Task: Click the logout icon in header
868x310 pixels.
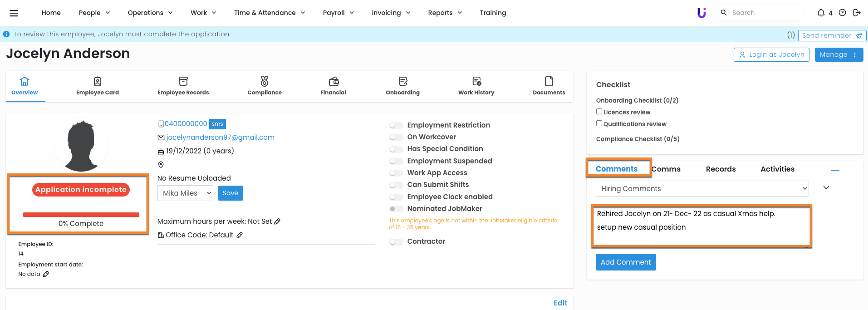Action: click(857, 13)
